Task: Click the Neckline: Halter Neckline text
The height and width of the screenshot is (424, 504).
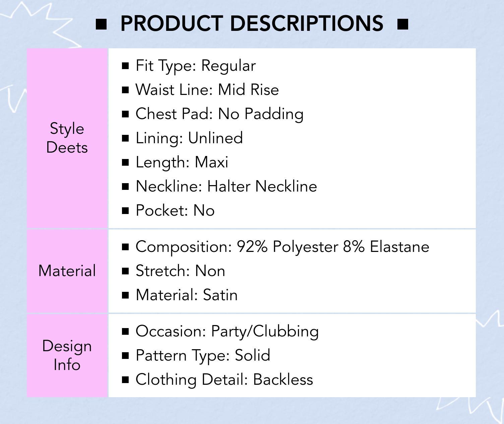Action: (x=226, y=187)
